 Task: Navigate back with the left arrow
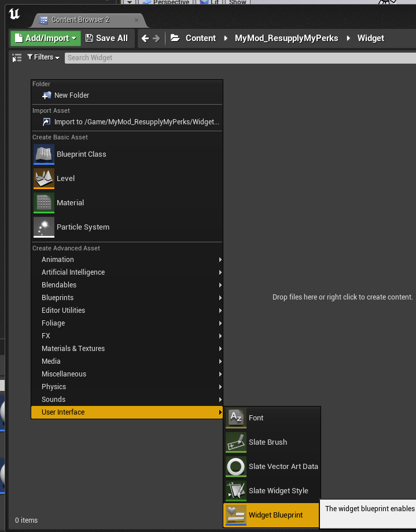click(145, 38)
